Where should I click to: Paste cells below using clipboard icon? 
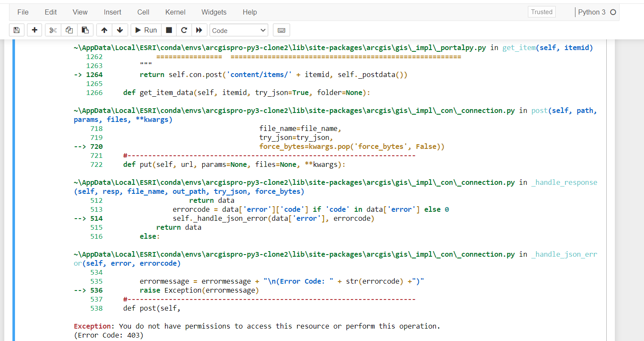click(85, 30)
